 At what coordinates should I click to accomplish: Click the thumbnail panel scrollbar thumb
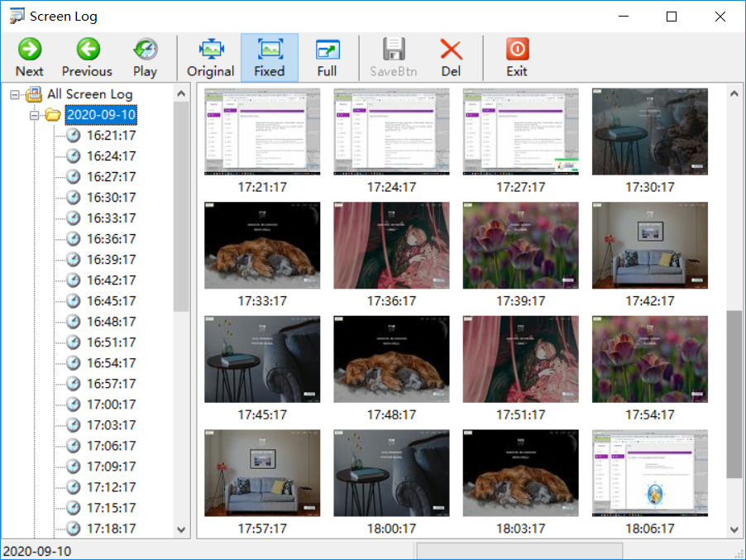point(734,394)
